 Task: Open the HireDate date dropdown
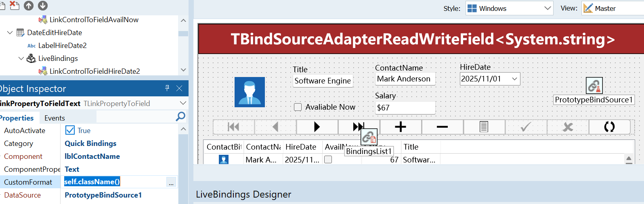click(x=515, y=79)
